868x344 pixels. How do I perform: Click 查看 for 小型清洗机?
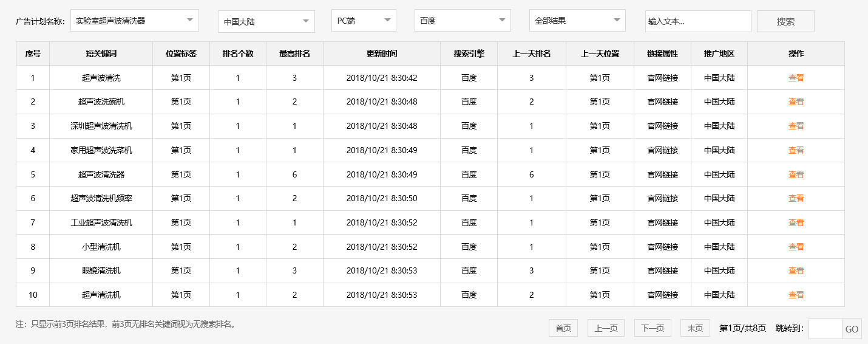pyautogui.click(x=796, y=247)
